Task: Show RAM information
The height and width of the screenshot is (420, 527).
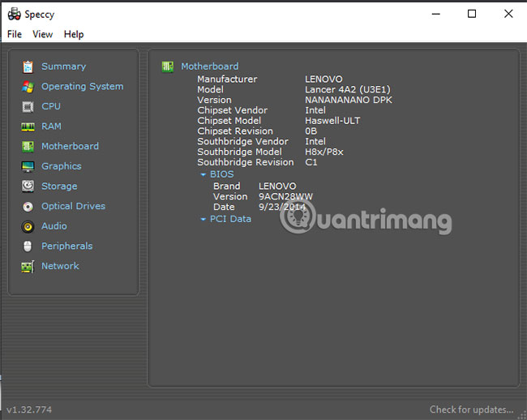Action: [51, 126]
